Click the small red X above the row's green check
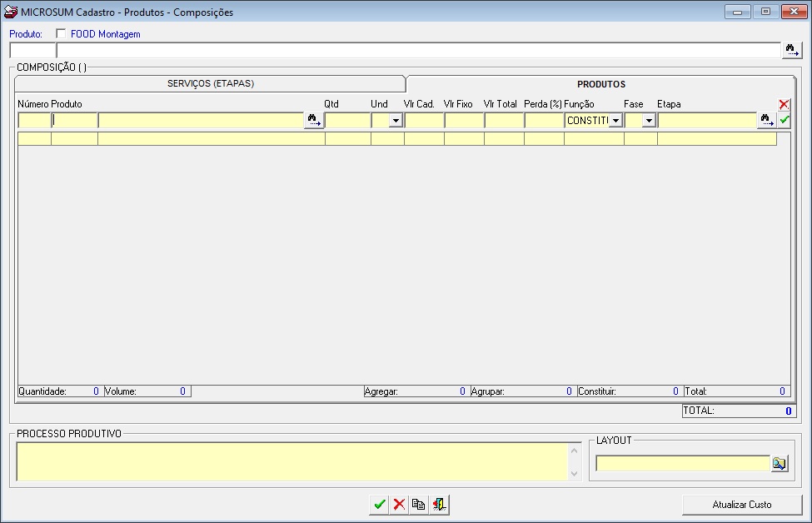Screen dimensions: 812x523 click(784, 104)
